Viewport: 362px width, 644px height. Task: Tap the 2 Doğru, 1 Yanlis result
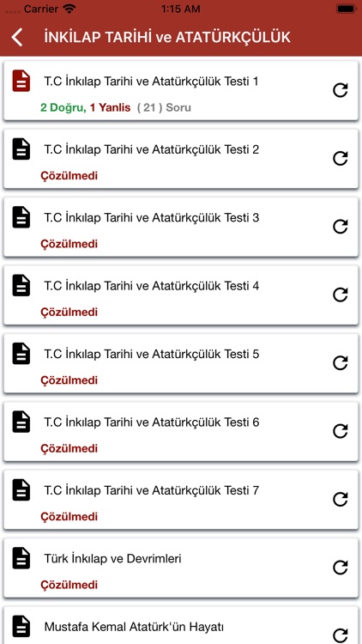(86, 108)
